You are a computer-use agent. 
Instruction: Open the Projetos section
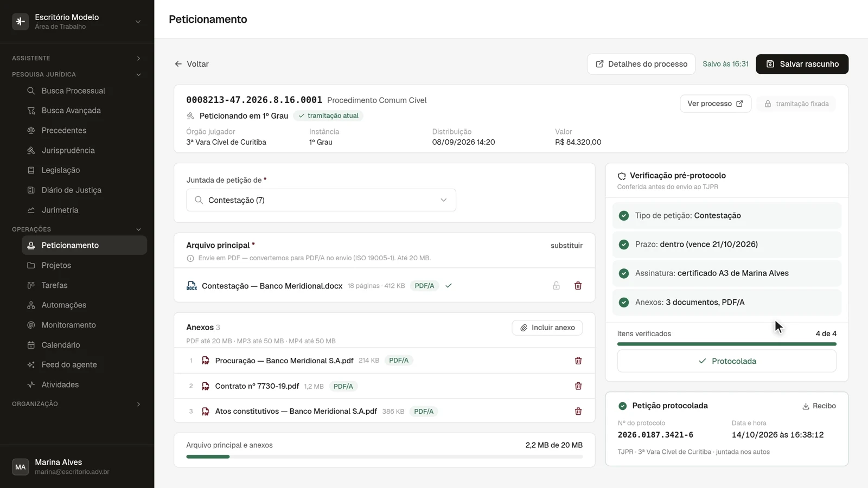84,265
